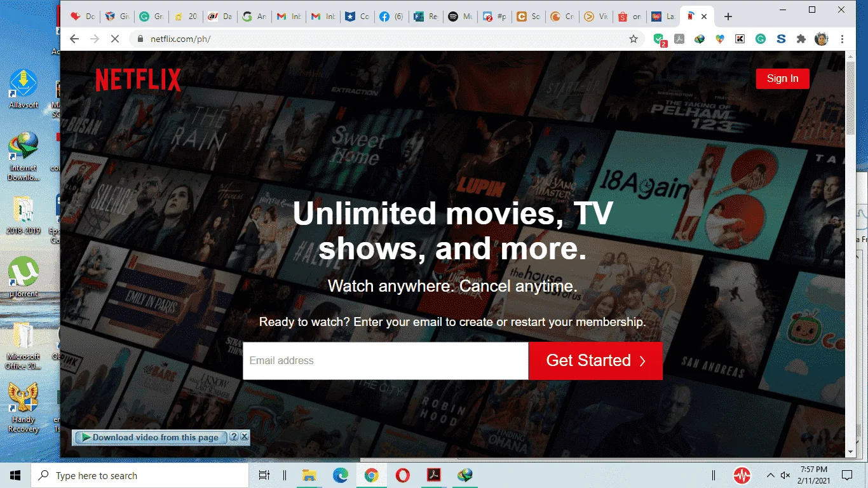Screen dimensions: 868x488
Task: Select the Allavsoft desktop shortcut
Action: (24, 89)
